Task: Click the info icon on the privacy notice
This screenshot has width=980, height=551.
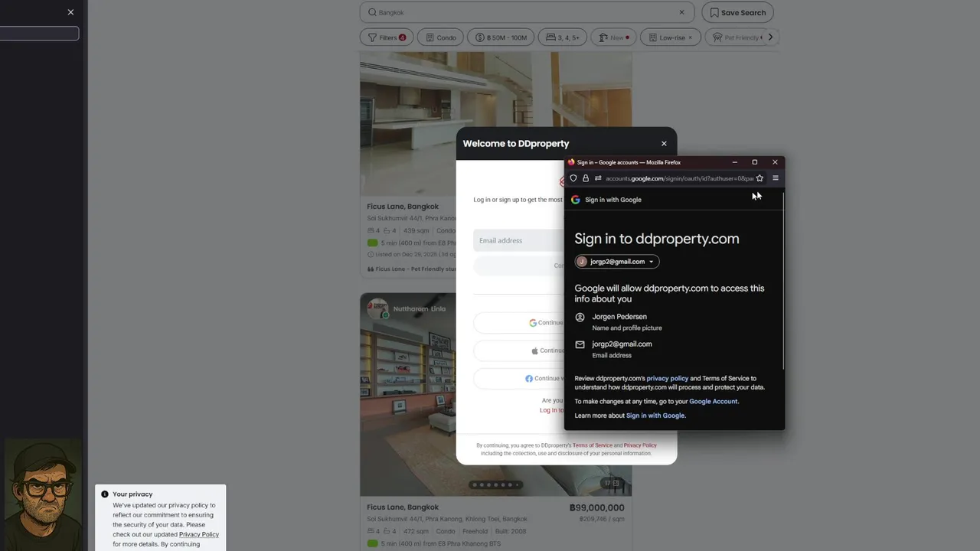Action: coord(105,494)
